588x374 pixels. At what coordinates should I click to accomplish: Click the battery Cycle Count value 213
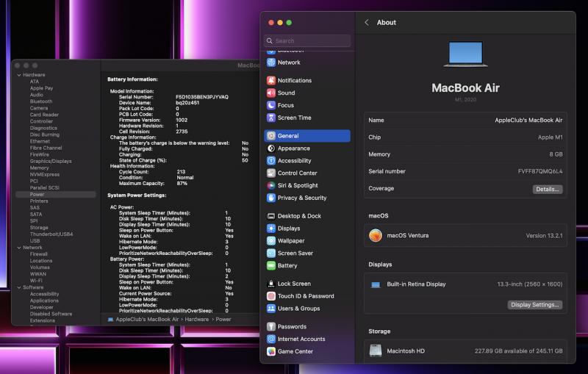click(x=181, y=172)
